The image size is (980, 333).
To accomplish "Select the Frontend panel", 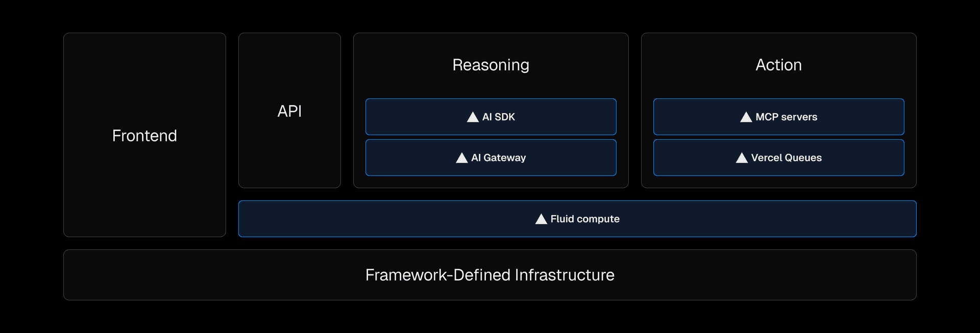I will click(144, 136).
